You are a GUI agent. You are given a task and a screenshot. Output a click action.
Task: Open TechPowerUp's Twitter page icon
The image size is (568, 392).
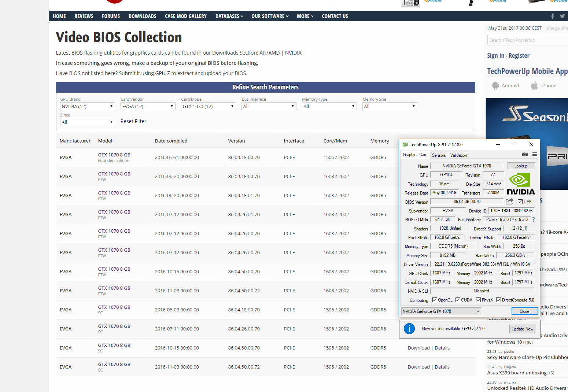point(563,16)
